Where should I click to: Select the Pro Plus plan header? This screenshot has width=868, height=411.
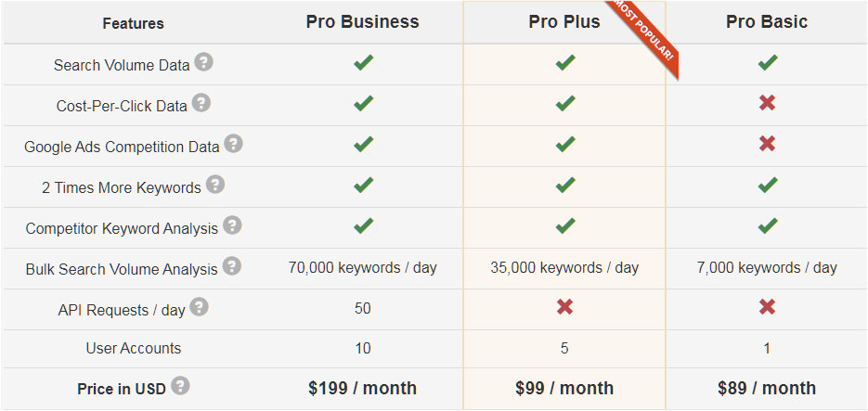coord(564,22)
